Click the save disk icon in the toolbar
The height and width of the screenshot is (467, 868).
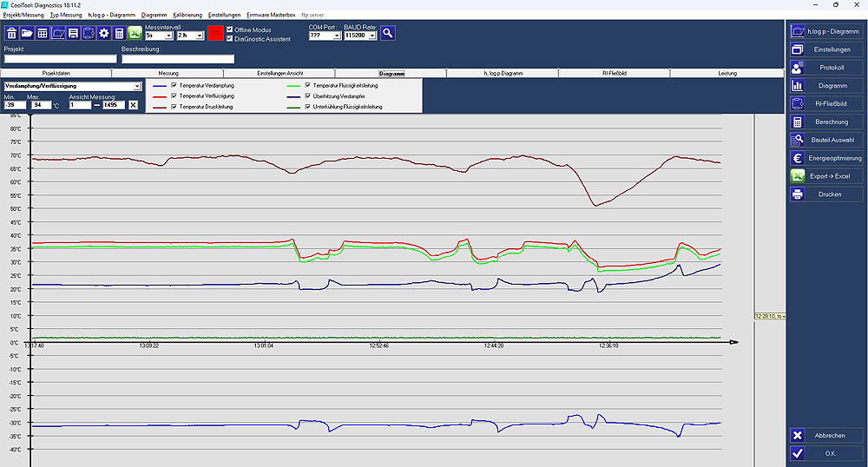(73, 33)
